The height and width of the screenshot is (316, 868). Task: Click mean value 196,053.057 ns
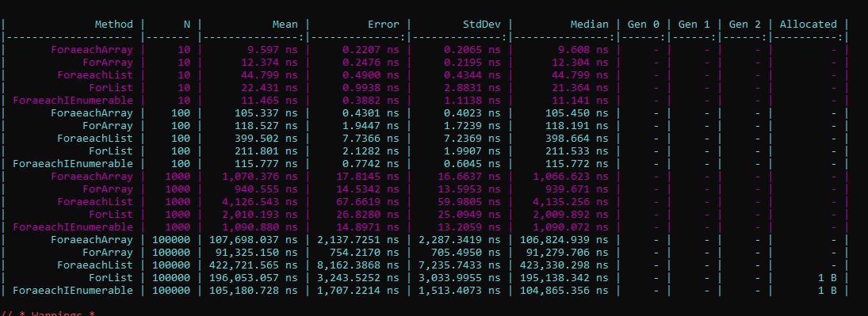[254, 278]
